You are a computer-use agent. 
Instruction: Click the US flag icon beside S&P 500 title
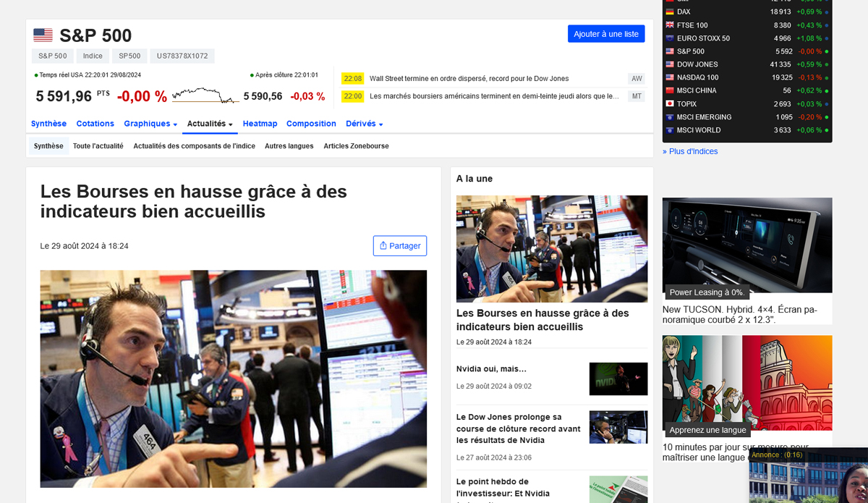[43, 35]
